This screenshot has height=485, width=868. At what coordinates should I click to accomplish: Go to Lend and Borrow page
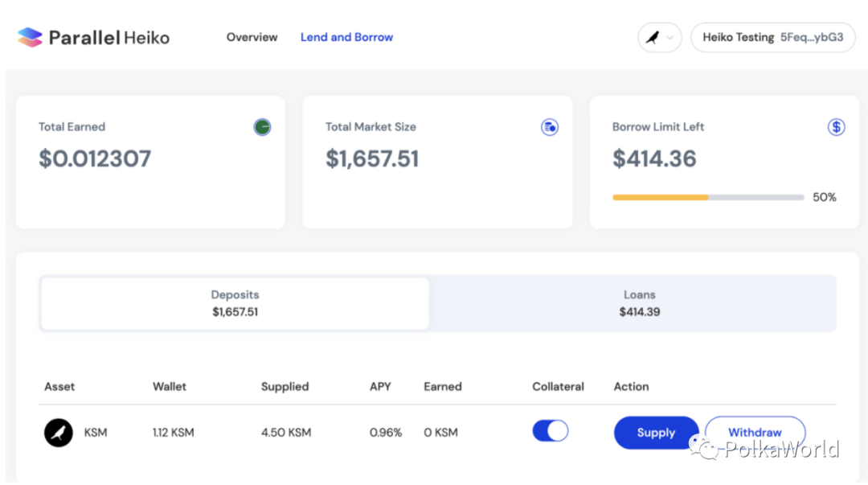(346, 37)
